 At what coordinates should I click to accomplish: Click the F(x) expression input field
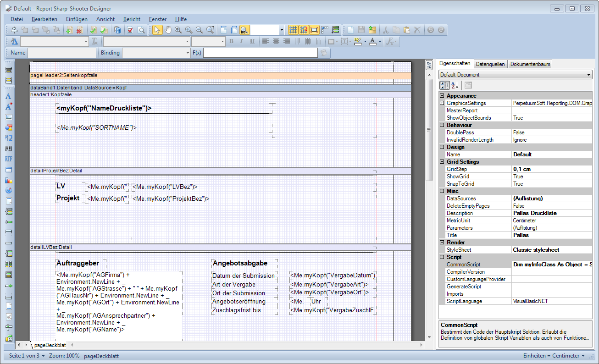pos(261,53)
